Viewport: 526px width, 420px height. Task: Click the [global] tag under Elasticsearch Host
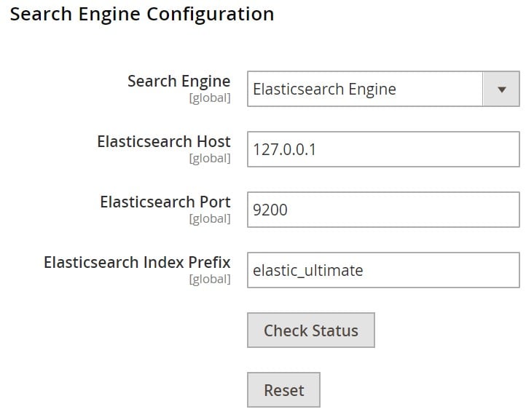[x=210, y=158]
